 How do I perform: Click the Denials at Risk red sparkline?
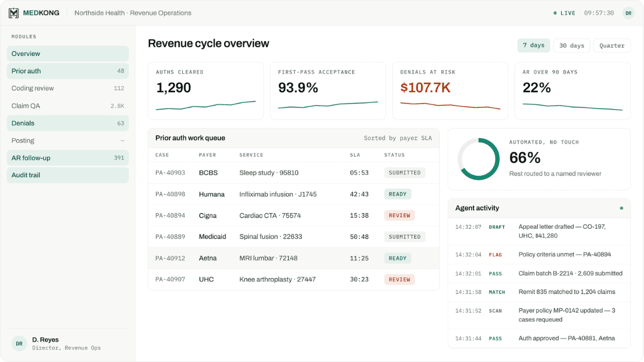click(x=450, y=106)
